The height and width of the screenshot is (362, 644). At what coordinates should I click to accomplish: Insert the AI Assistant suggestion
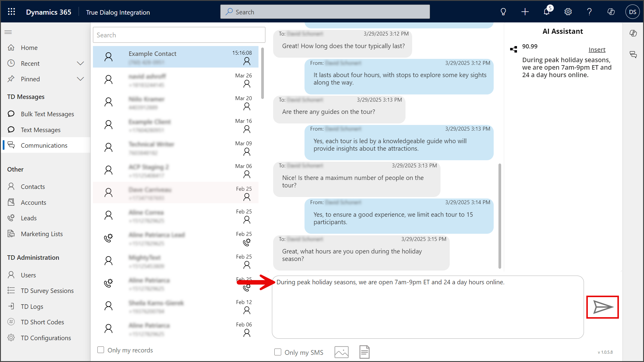click(597, 50)
